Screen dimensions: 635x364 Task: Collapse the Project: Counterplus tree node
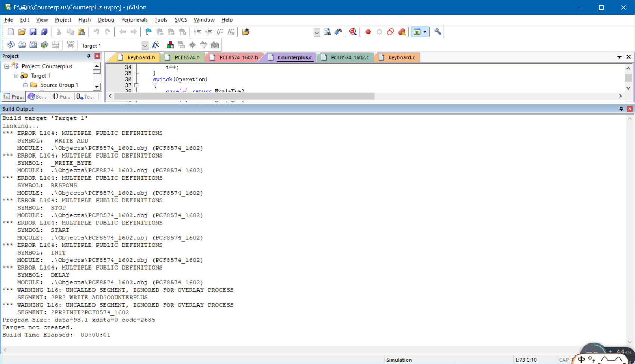point(7,66)
